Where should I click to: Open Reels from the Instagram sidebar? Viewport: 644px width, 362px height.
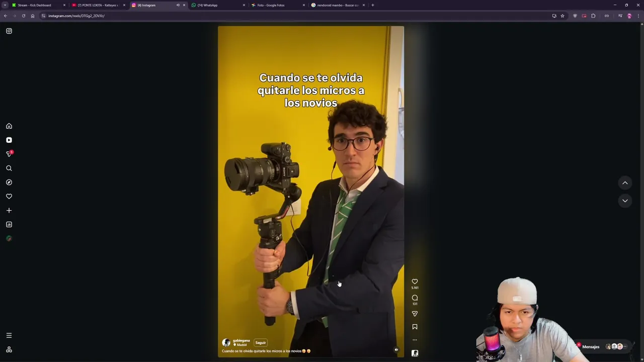9,140
